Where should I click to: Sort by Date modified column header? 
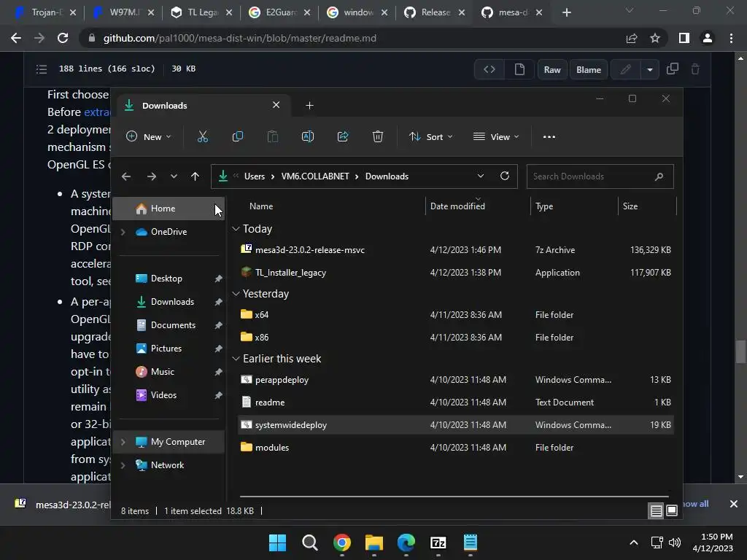pos(477,206)
